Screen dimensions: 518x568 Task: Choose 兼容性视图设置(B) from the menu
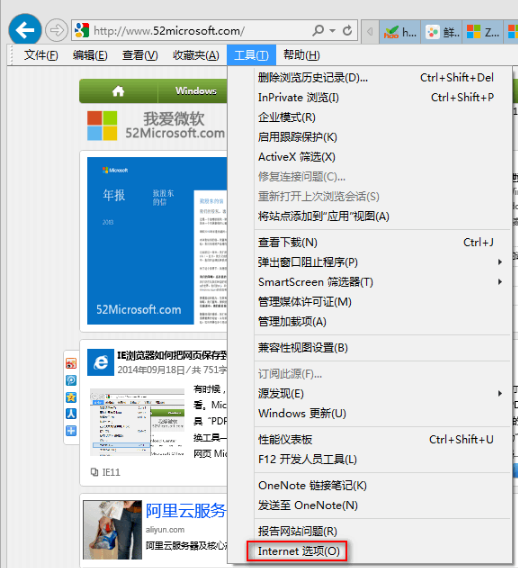[x=369, y=348]
